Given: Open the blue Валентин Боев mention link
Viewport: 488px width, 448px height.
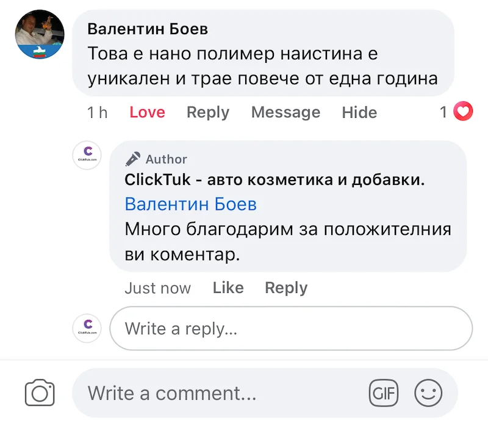Looking at the screenshot, I should 190,204.
